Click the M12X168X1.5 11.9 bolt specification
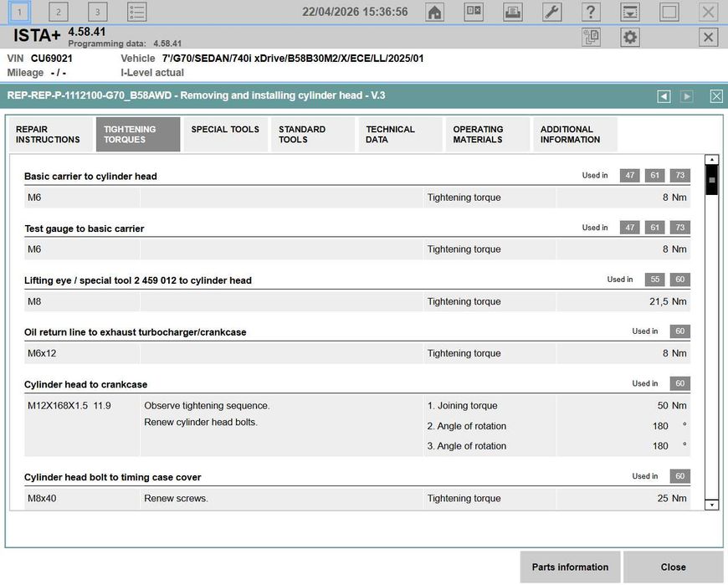This screenshot has height=585, width=728. [x=69, y=406]
